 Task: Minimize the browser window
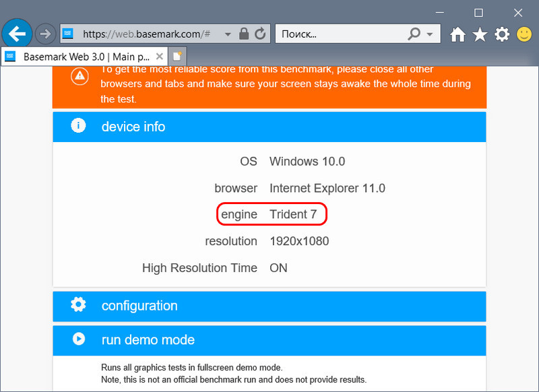tap(440, 13)
